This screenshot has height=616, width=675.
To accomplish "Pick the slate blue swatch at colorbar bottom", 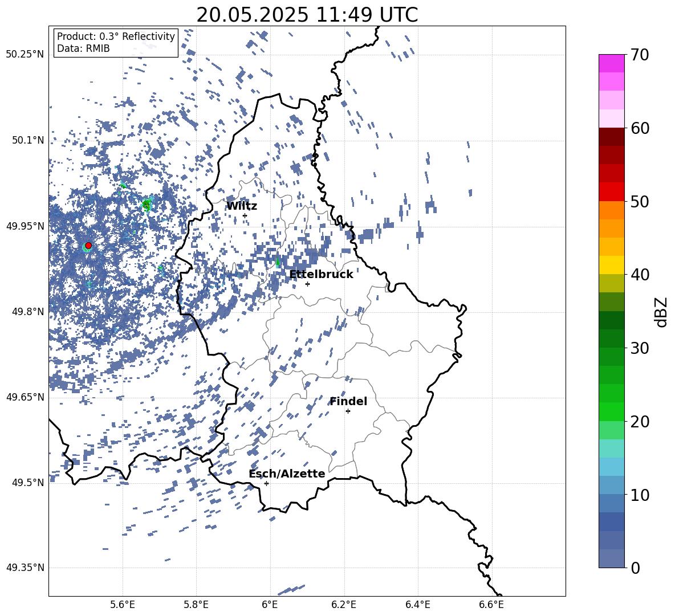I will tap(611, 558).
